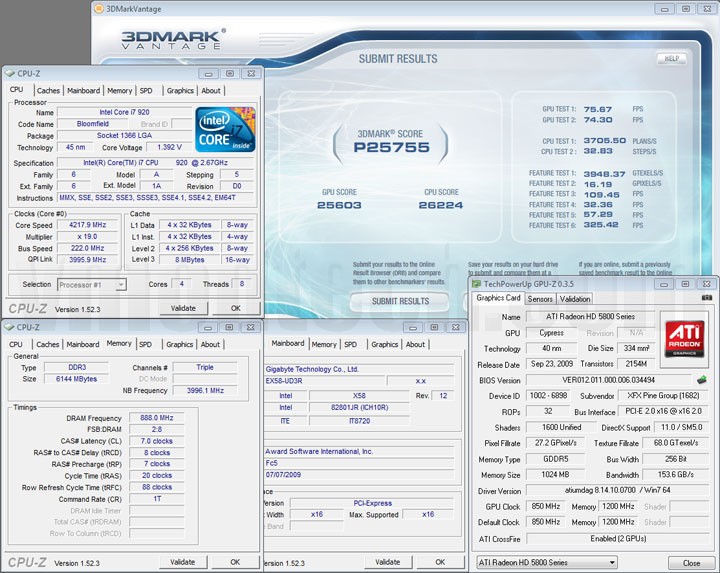Click the 3DMark Vantage title bar icon
Viewport: 720px width, 573px height.
tap(98, 8)
